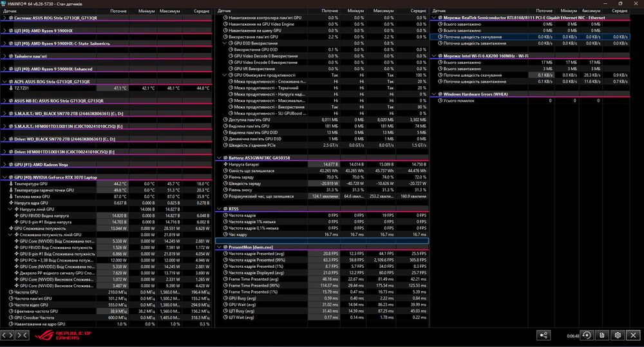Open sensor settings gear icon
Viewport: 644px width, 347px height.
click(x=618, y=335)
